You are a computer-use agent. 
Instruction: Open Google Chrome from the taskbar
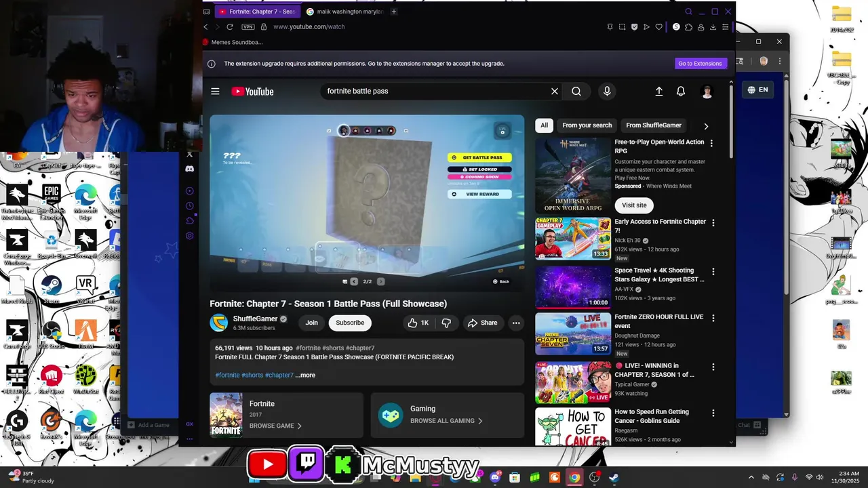574,478
